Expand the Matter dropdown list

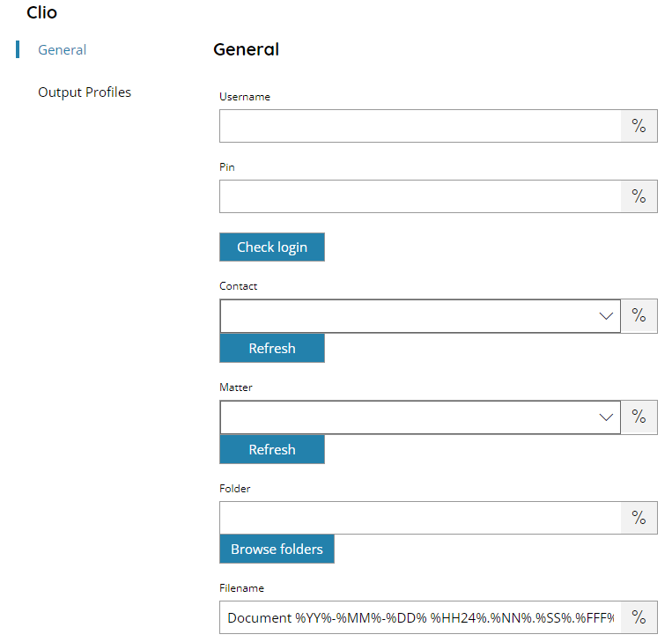(x=606, y=417)
